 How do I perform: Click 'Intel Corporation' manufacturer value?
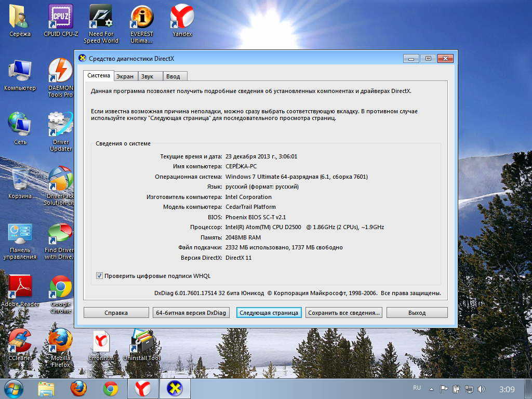point(248,197)
